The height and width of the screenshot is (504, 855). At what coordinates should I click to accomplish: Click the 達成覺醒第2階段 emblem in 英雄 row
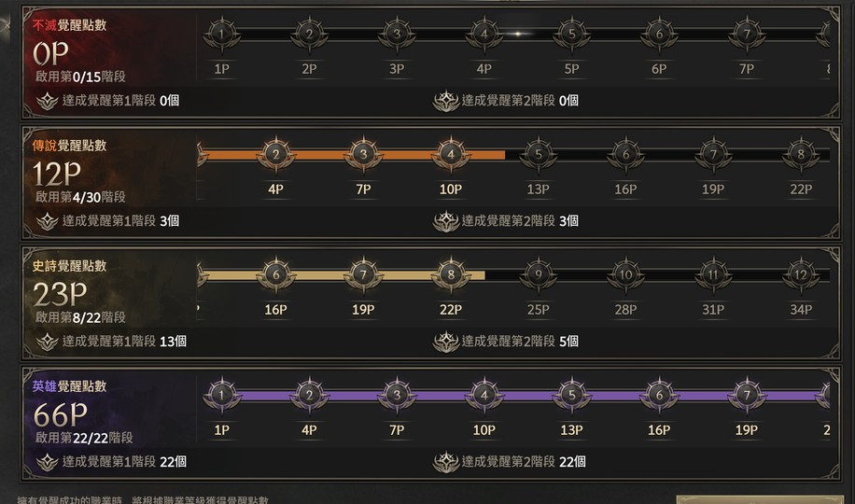446,462
